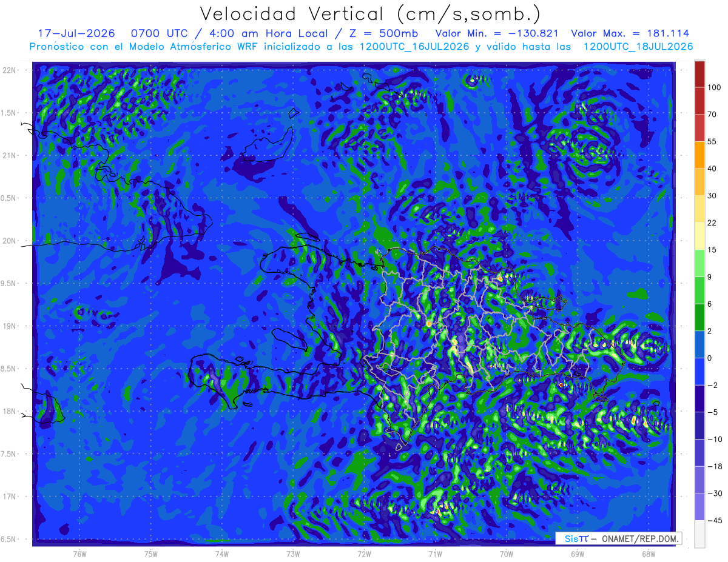Screen dimensions: 728x562
Task: Pick the blue swatch between 0 and -2
Action: coord(699,371)
